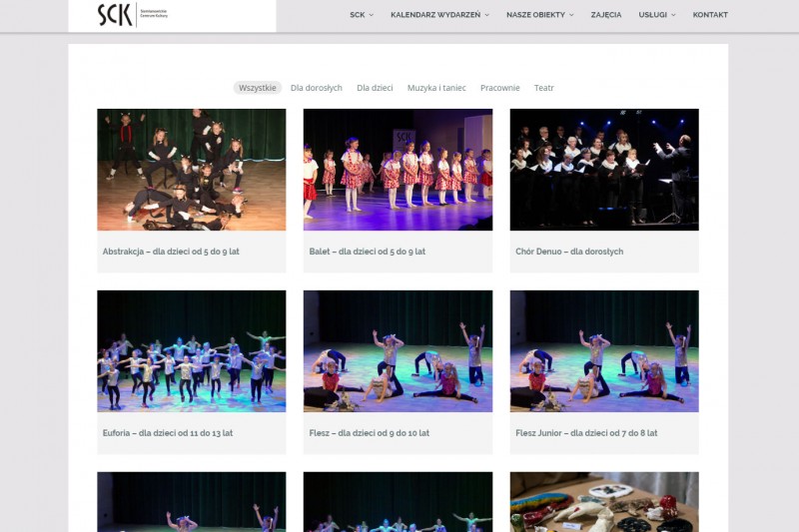Open the Flesz Junior photo

(604, 351)
